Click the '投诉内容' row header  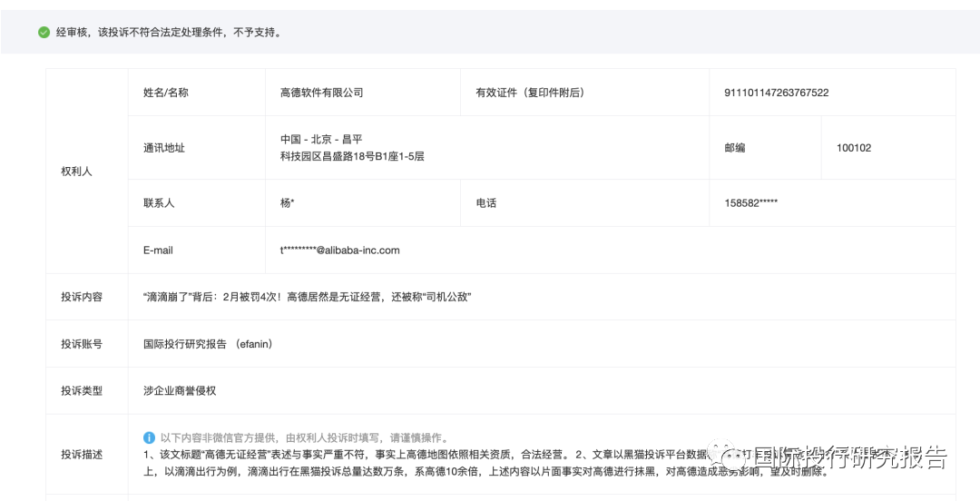(x=87, y=297)
